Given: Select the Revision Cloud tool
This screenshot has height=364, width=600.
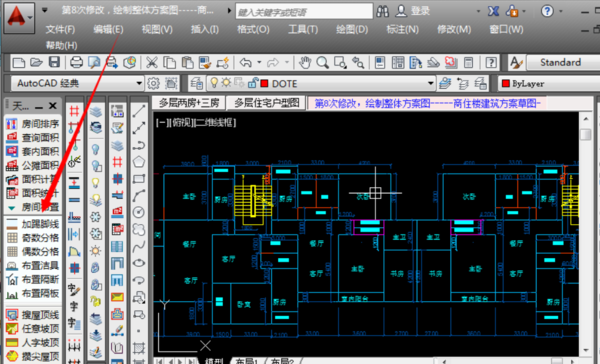Looking at the screenshot, I should click(139, 229).
